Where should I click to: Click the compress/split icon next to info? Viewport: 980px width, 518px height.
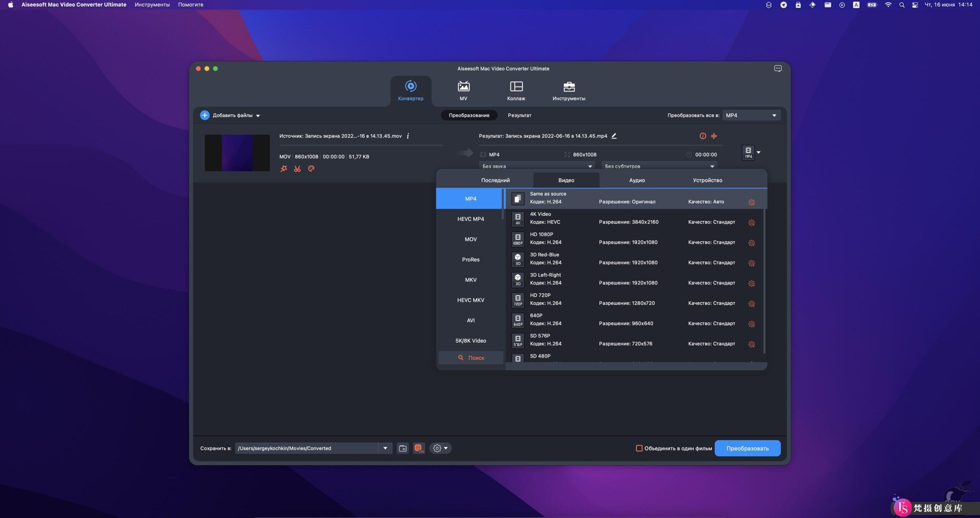click(x=714, y=136)
